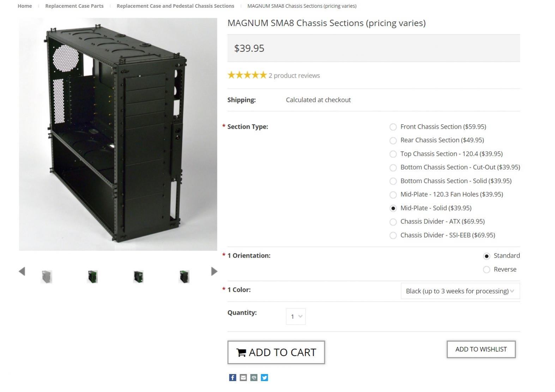
Task: Select the first gray case thumbnail
Action: click(x=47, y=277)
